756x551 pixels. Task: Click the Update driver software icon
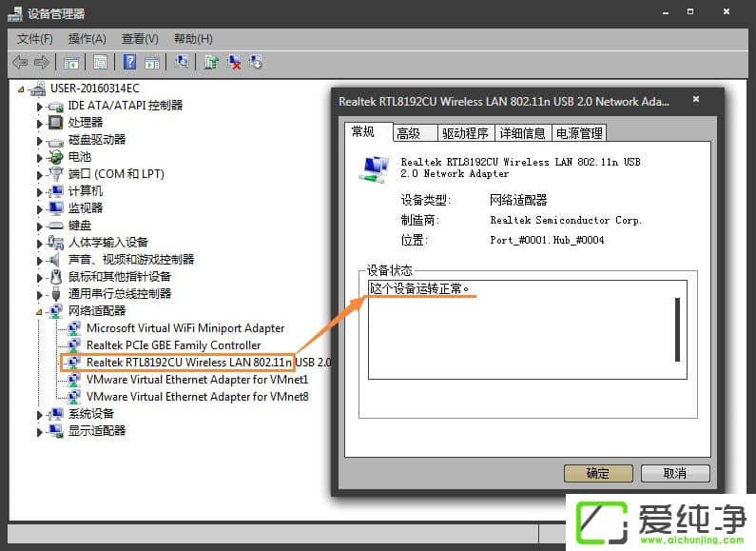click(211, 63)
